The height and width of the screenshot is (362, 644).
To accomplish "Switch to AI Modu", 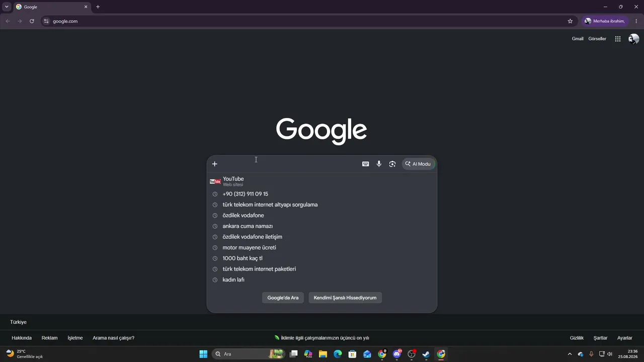I will [x=418, y=164].
